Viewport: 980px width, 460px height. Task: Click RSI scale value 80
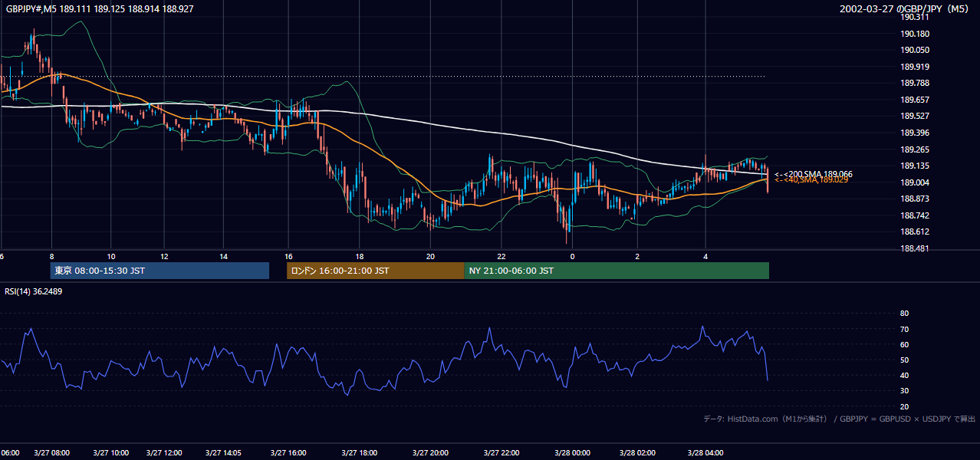point(904,314)
